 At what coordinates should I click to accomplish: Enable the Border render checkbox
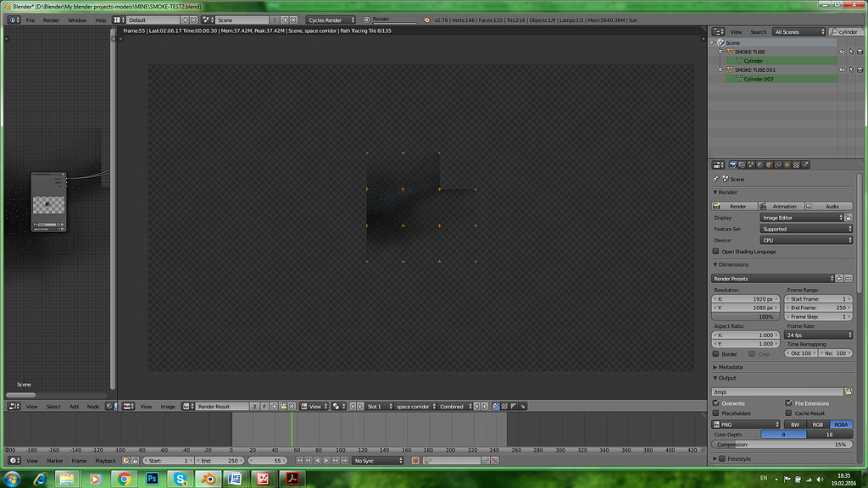pyautogui.click(x=715, y=354)
